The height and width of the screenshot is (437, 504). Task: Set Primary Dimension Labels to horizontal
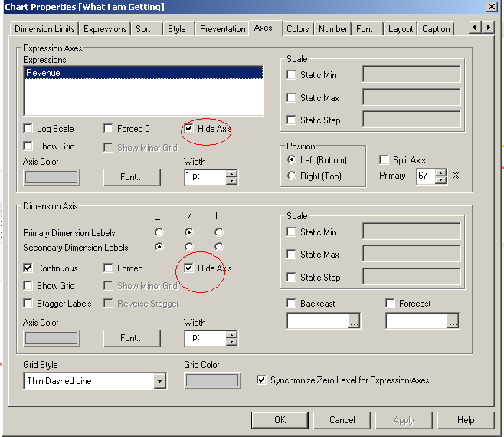pos(159,232)
